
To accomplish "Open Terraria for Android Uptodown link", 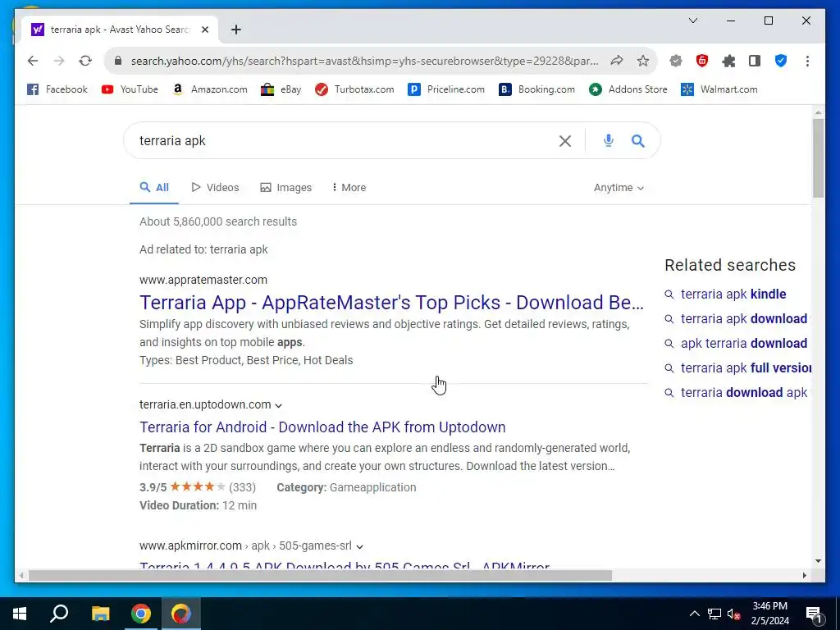I will [322, 427].
